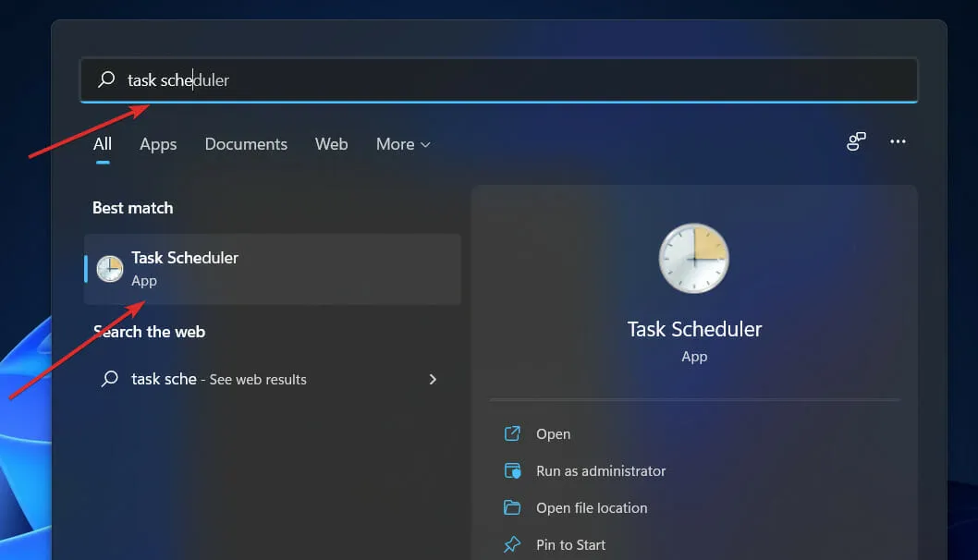Click the Pin to Start icon
This screenshot has height=560, width=978.
[x=512, y=544]
